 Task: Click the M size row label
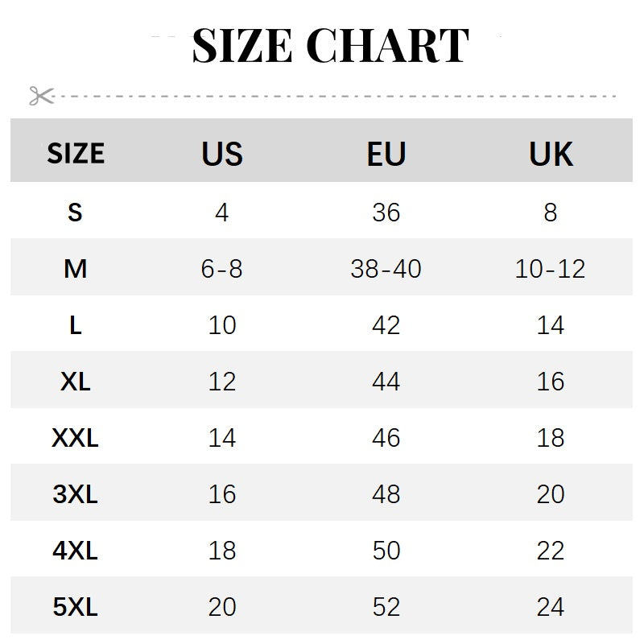click(75, 269)
